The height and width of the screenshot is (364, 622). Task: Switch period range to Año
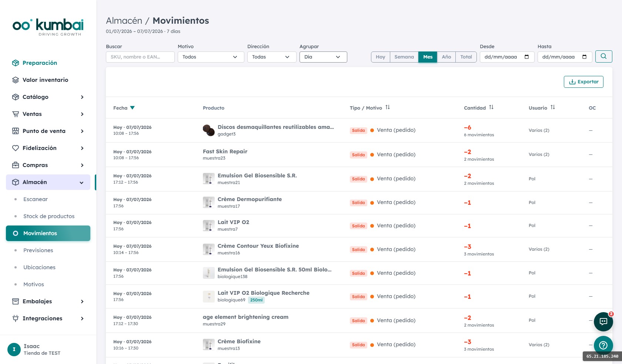[x=446, y=57]
